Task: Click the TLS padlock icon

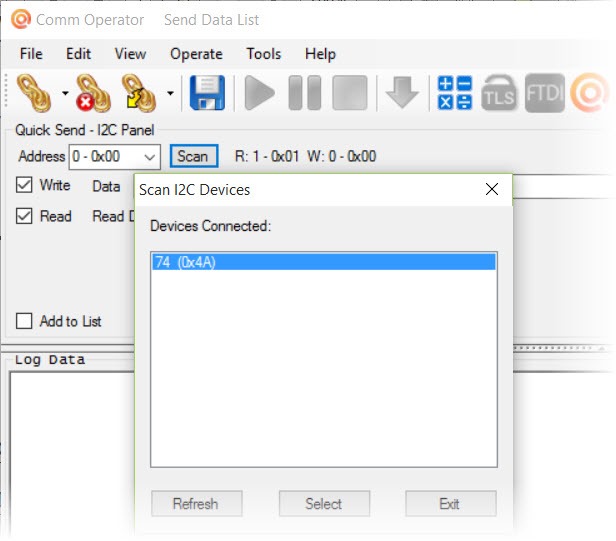Action: (x=499, y=93)
